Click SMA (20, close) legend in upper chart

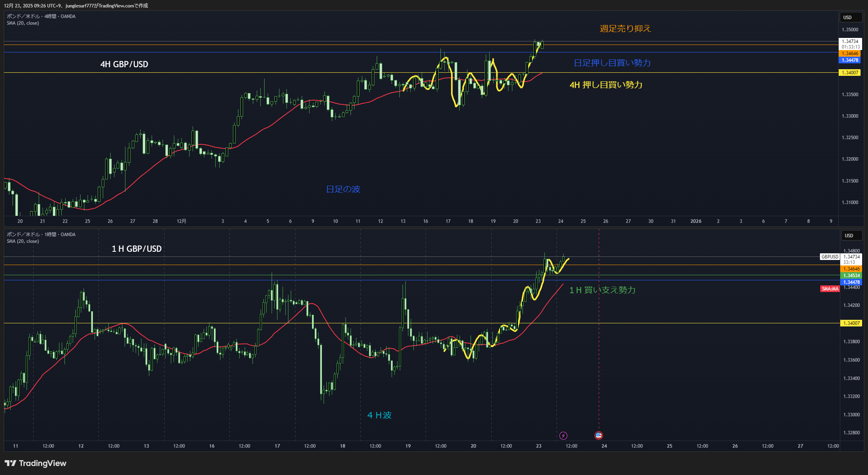[x=23, y=23]
